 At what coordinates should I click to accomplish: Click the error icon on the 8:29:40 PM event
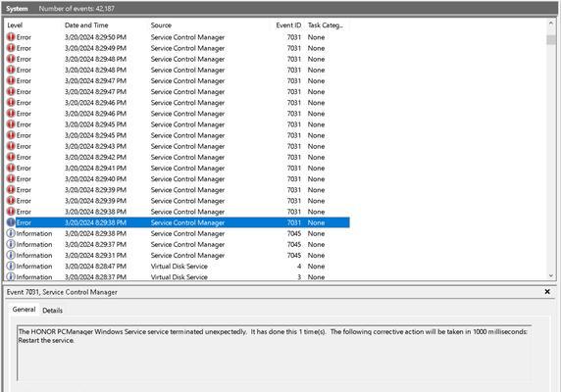[11, 178]
